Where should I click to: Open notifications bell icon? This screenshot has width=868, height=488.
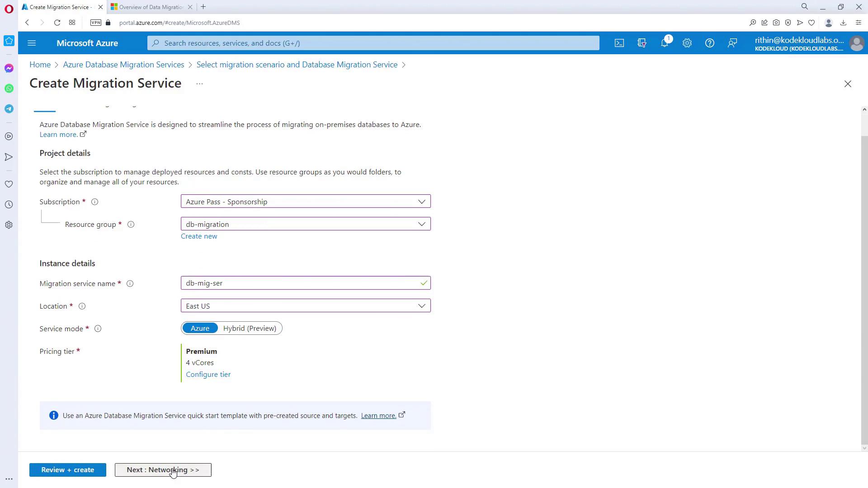coord(664,43)
